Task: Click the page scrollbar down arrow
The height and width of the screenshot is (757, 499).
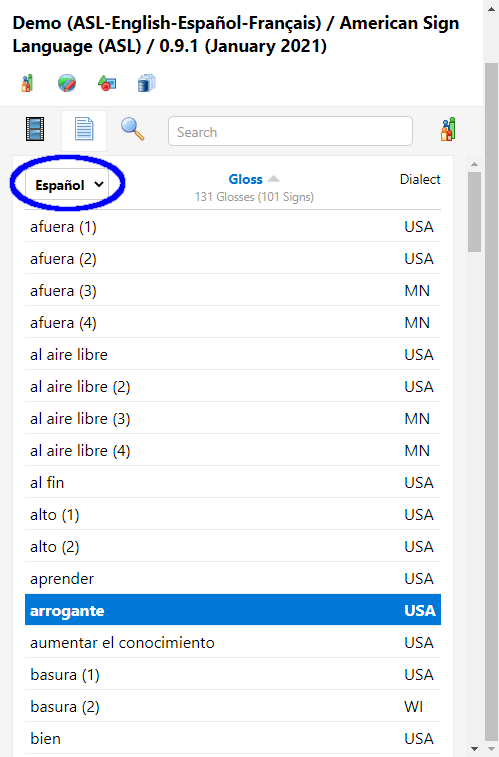Action: click(492, 749)
